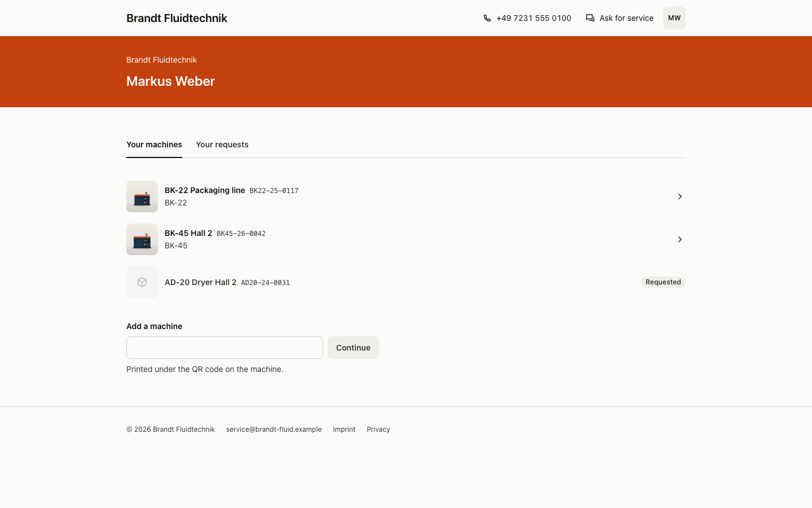The width and height of the screenshot is (812, 508).
Task: Click Brandt Fluidtechnik breadcrumb in the orange banner
Action: 161,60
